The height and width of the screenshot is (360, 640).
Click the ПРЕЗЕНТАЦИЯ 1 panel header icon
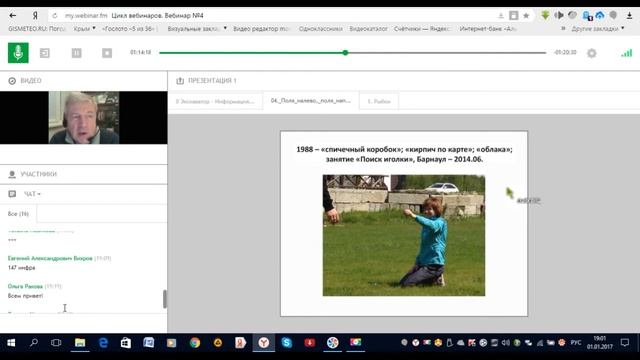point(180,81)
